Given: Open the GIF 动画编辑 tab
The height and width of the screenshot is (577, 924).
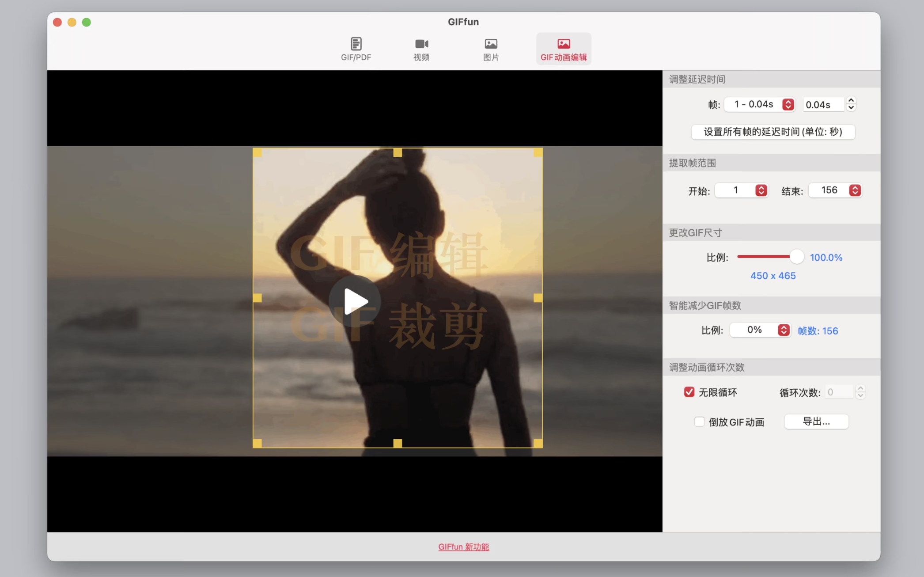Looking at the screenshot, I should 563,49.
